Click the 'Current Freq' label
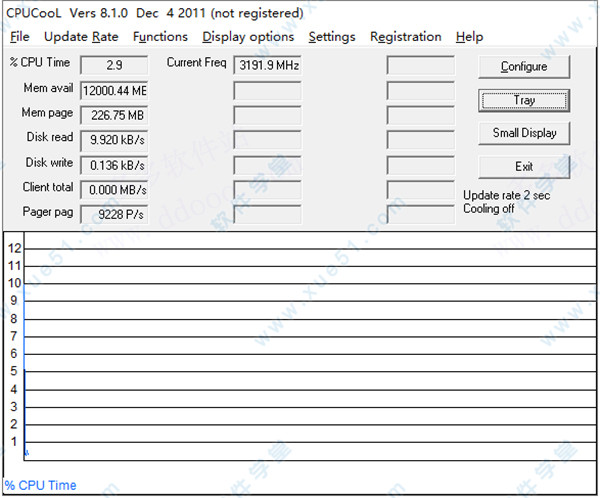The height and width of the screenshot is (498, 600). (197, 62)
